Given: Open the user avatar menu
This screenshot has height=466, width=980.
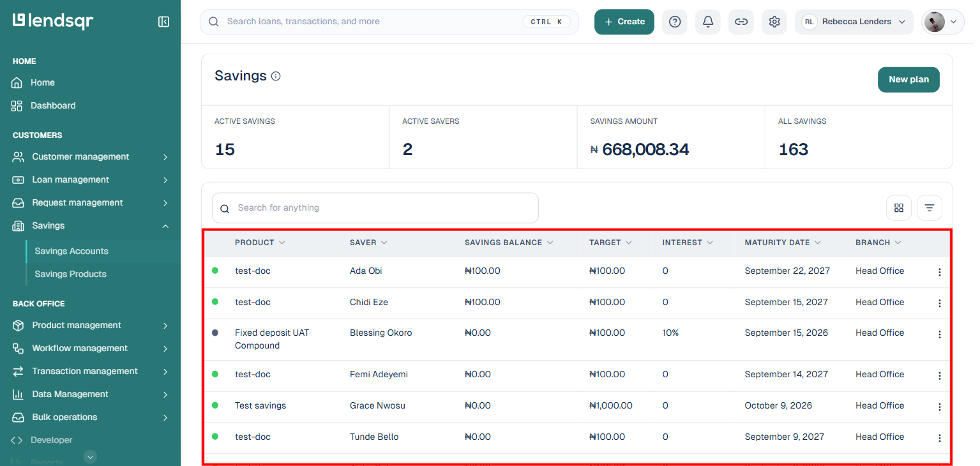Looking at the screenshot, I should [x=943, y=22].
